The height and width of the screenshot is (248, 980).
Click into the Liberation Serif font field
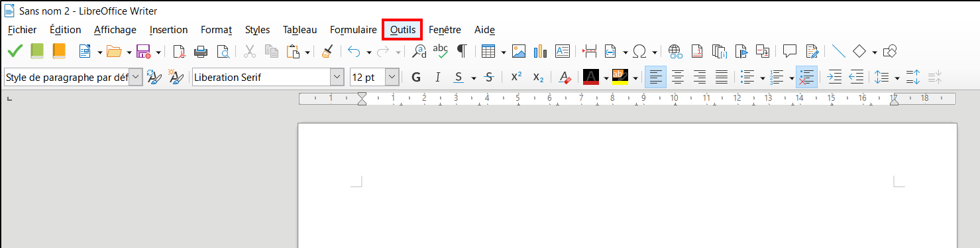pos(261,78)
